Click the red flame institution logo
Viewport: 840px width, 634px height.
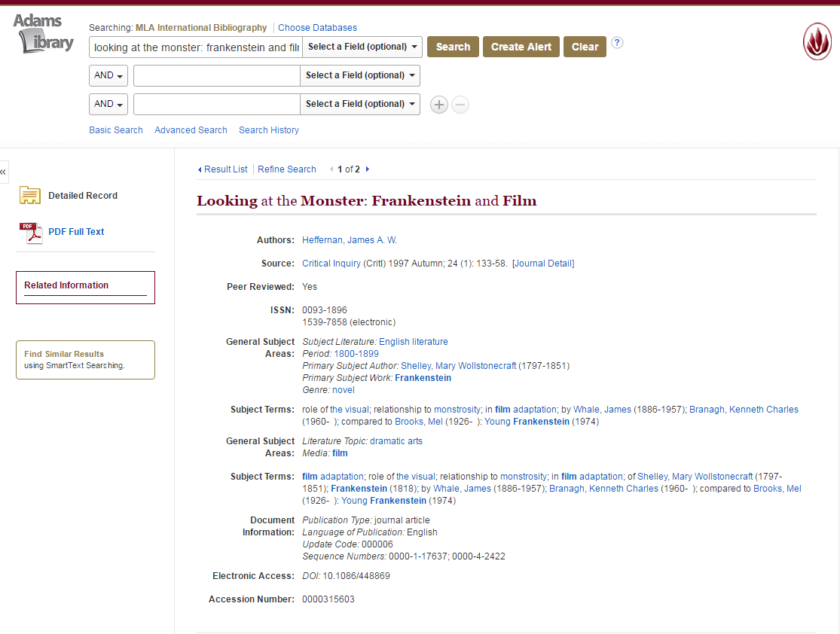pos(817,41)
